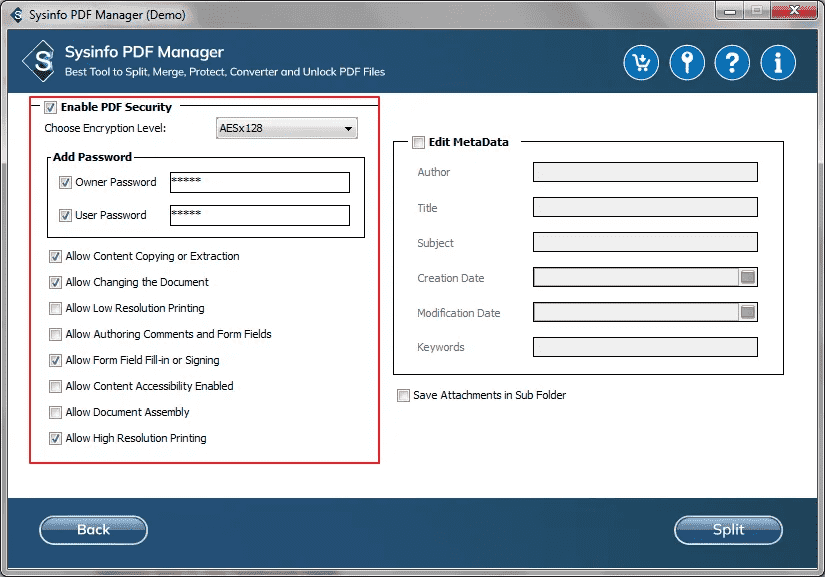
Task: Click the 'Add Password' group label
Action: [x=92, y=157]
